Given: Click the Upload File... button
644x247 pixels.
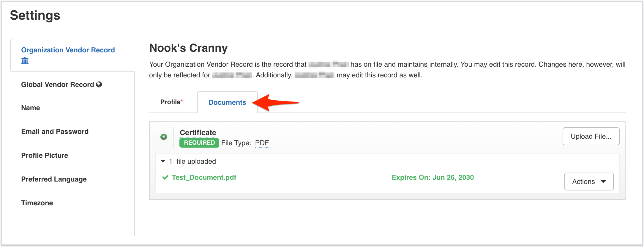Looking at the screenshot, I should [591, 136].
